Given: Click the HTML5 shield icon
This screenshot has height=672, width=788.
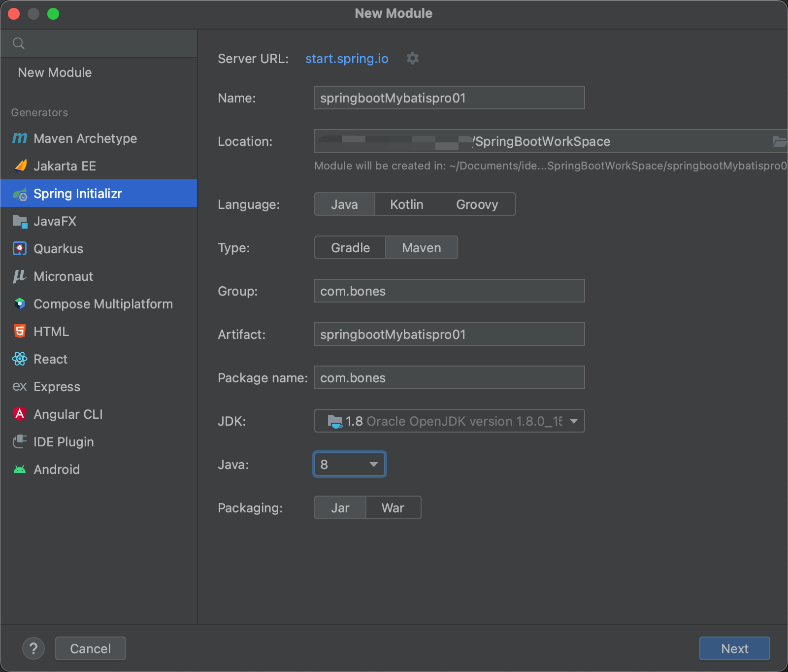Looking at the screenshot, I should pyautogui.click(x=20, y=332).
